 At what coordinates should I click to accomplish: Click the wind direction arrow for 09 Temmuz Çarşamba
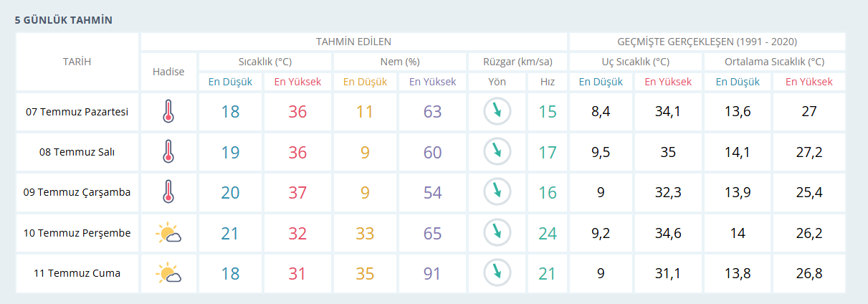[x=497, y=192]
